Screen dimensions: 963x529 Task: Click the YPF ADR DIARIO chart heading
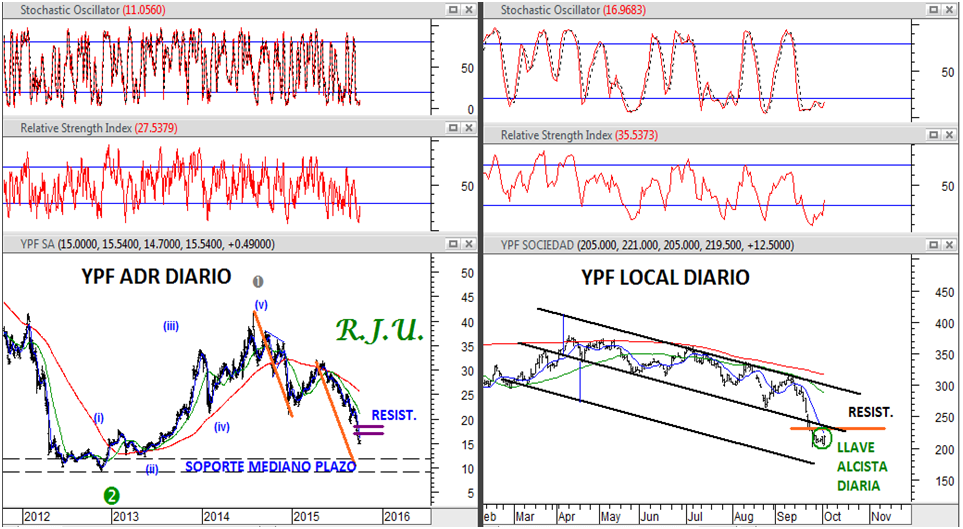pyautogui.click(x=156, y=276)
